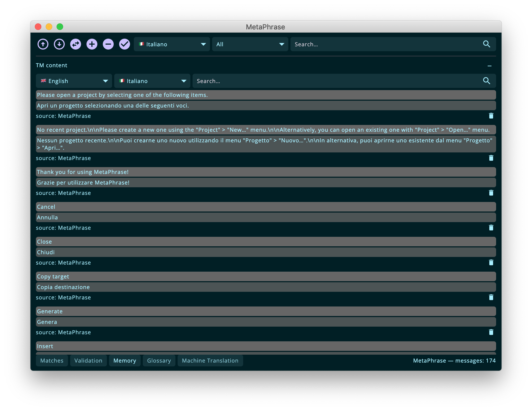
Task: Collapse the TM content panel with the minus icon
Action: (490, 66)
